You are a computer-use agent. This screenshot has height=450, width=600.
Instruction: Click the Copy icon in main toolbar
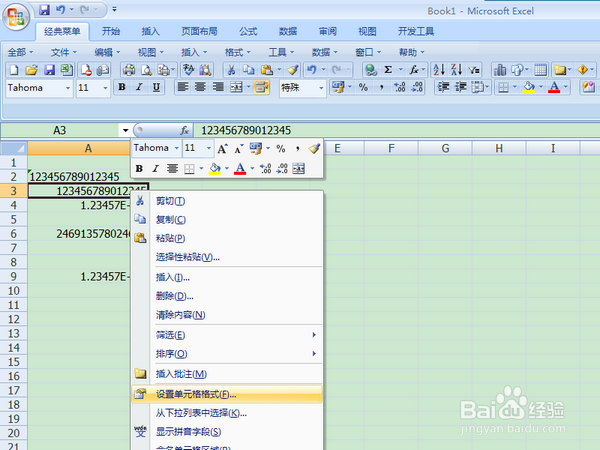(x=249, y=70)
